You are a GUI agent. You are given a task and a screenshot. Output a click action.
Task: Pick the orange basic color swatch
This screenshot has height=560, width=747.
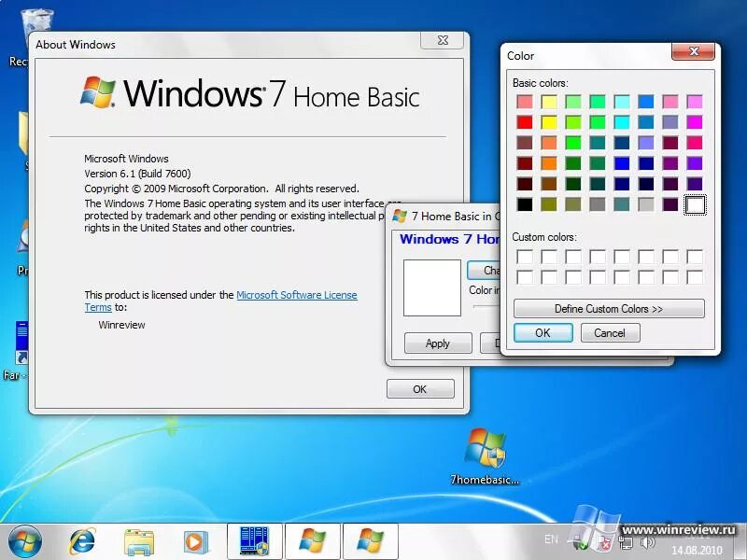coord(549,163)
